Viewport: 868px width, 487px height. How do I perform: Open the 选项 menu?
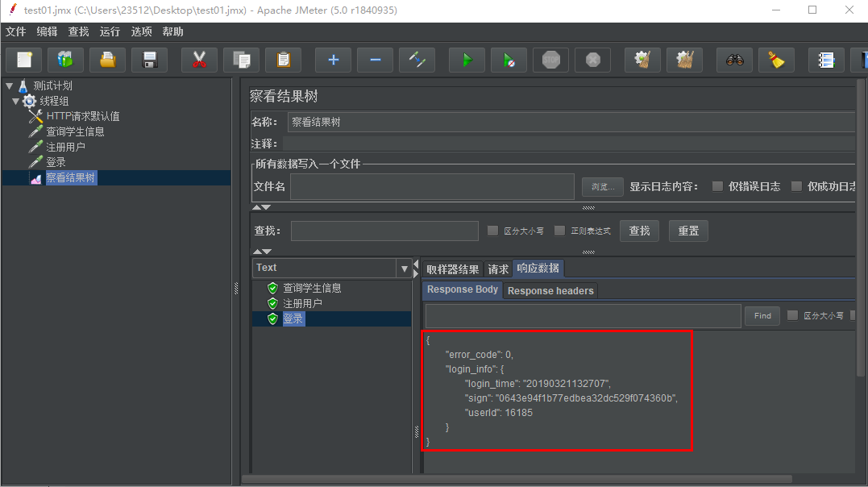(x=141, y=31)
